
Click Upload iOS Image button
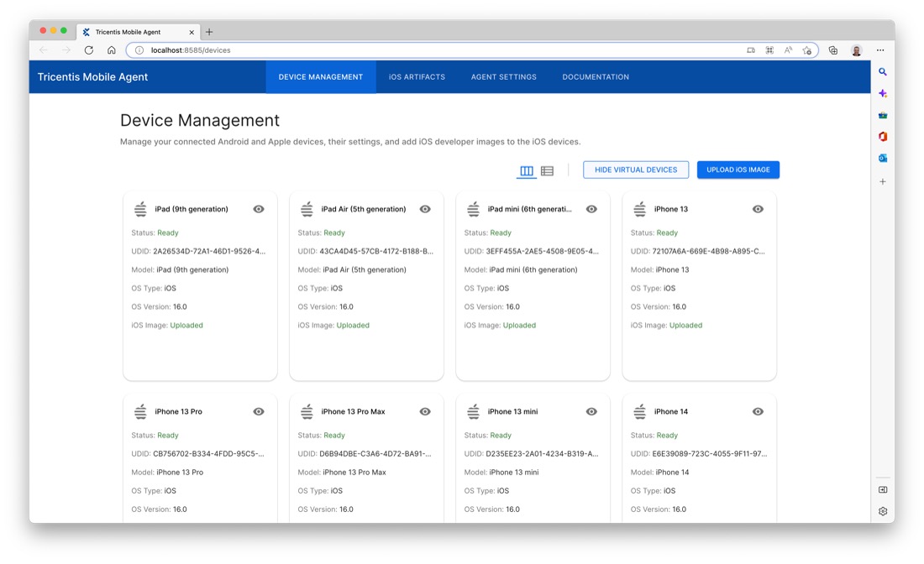coord(738,170)
